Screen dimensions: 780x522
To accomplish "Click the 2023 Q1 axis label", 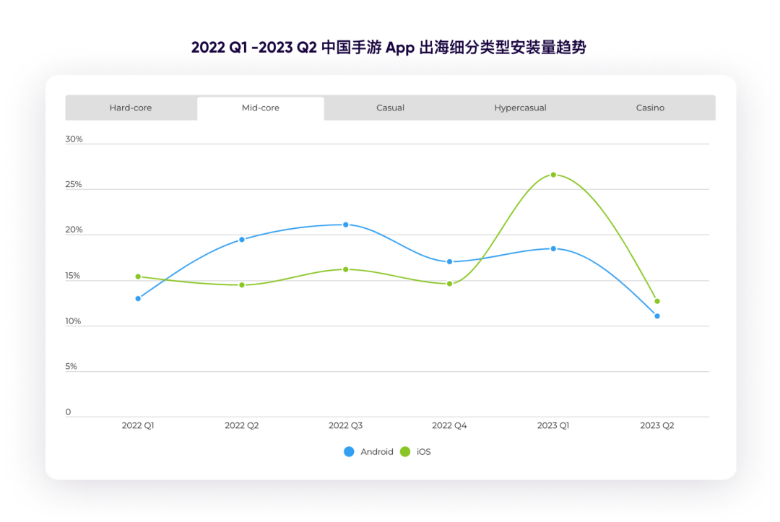I will (x=553, y=426).
